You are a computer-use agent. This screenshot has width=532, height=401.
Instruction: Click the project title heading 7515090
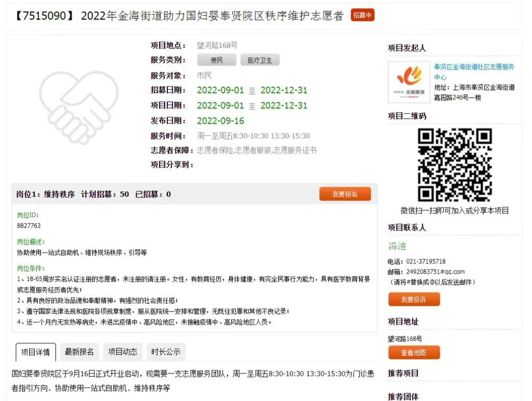(179, 16)
